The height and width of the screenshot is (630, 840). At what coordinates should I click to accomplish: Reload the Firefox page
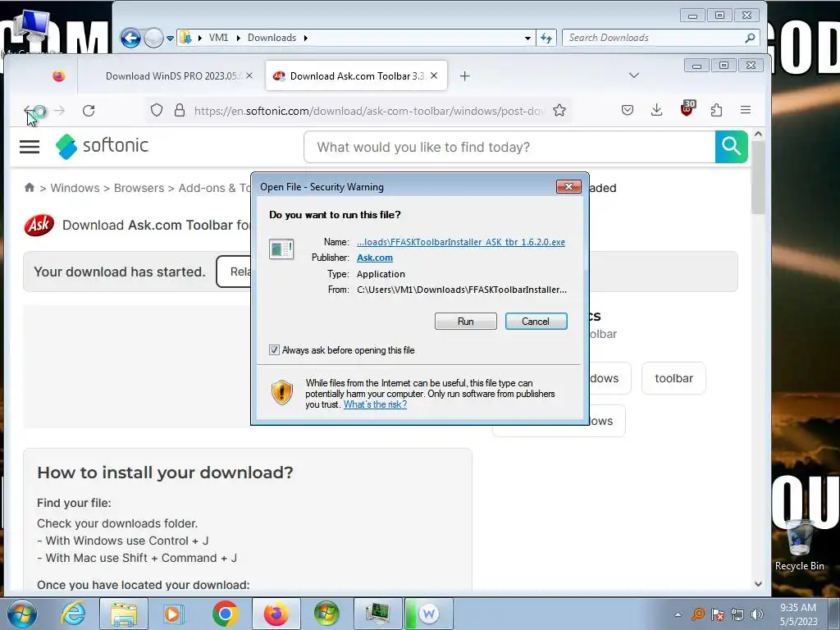[89, 111]
